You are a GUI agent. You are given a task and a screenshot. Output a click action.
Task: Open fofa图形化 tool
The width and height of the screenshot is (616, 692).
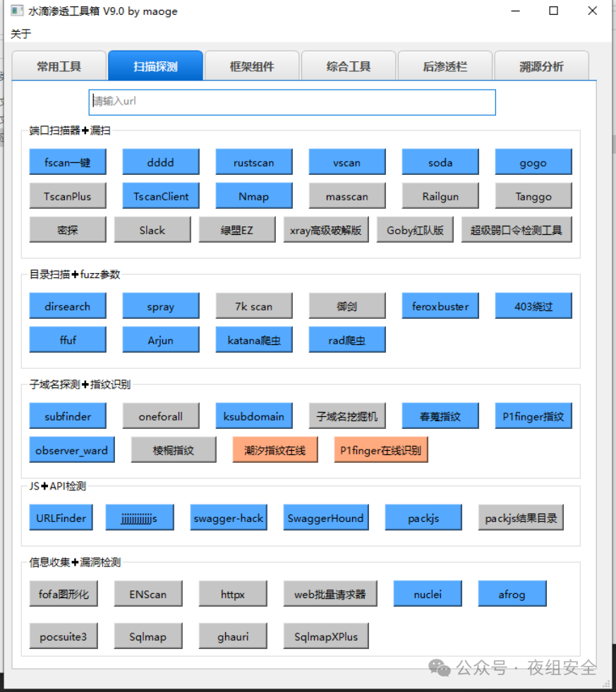pos(64,593)
